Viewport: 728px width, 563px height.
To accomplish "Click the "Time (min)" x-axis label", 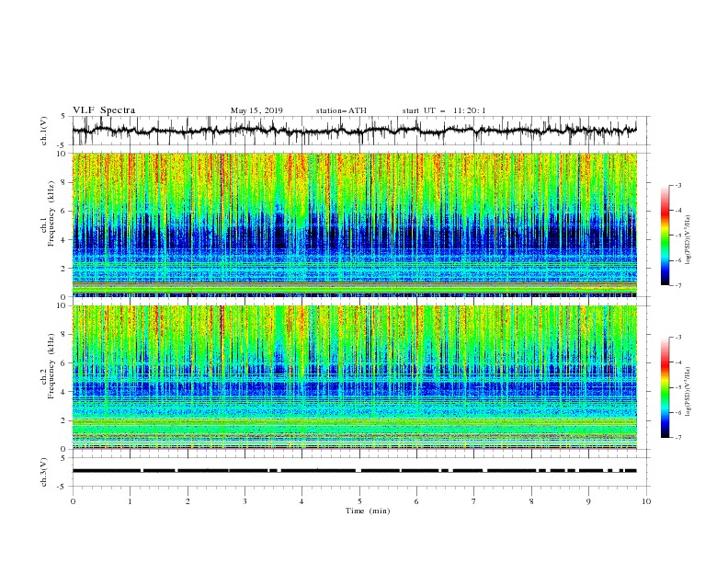I will coord(368,511).
